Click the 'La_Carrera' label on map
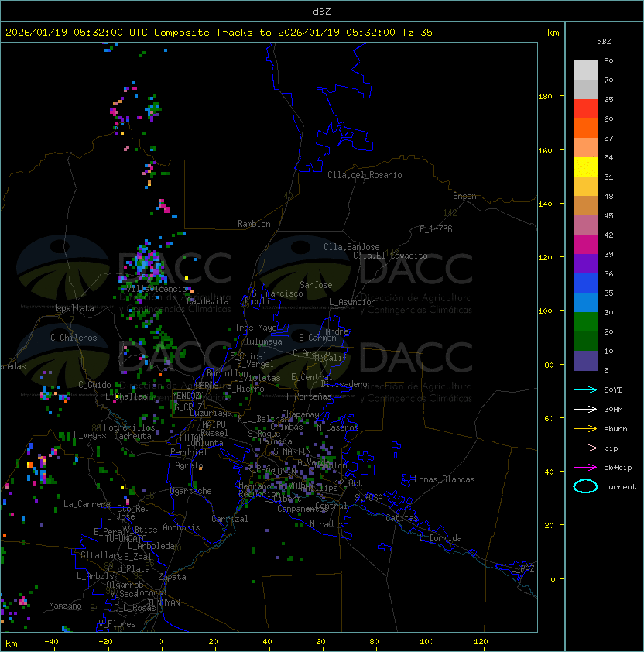 click(87, 504)
